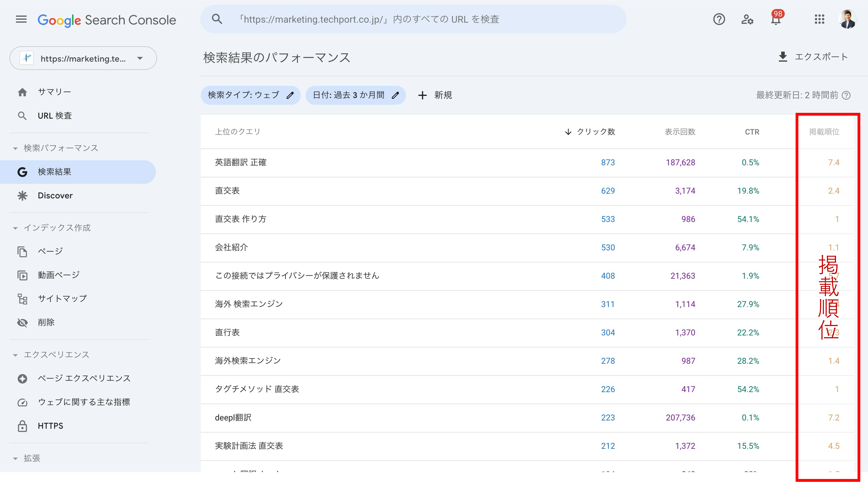Click 新規 to add a filter

click(x=435, y=95)
